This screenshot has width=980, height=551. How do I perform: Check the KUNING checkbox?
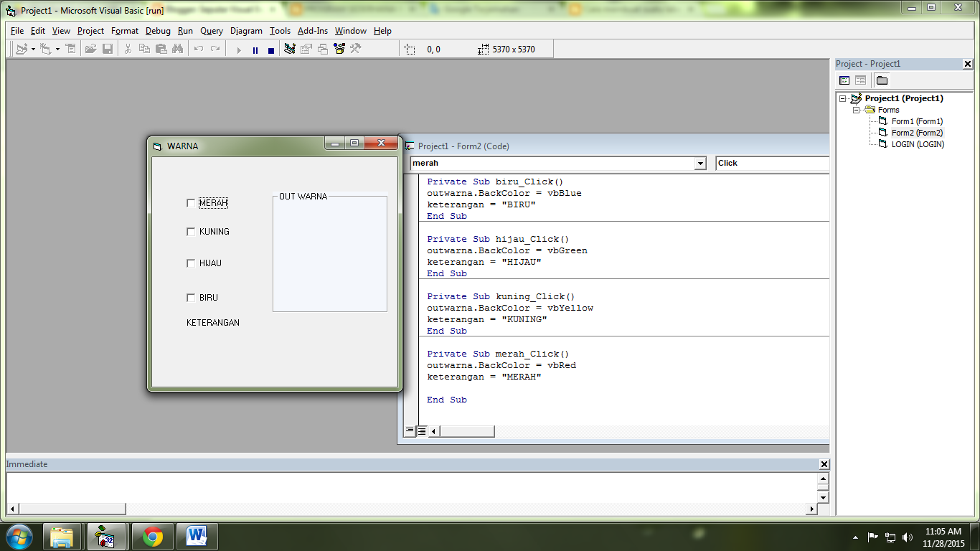tap(191, 232)
